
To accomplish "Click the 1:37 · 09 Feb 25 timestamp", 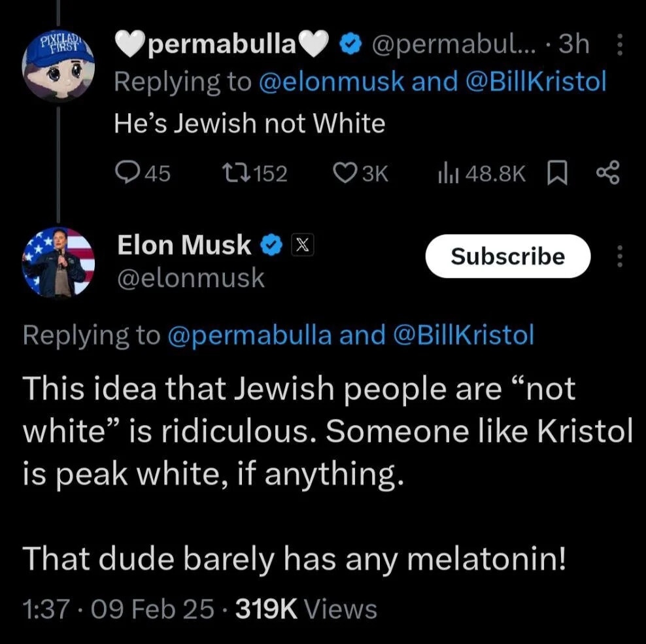I will [118, 609].
